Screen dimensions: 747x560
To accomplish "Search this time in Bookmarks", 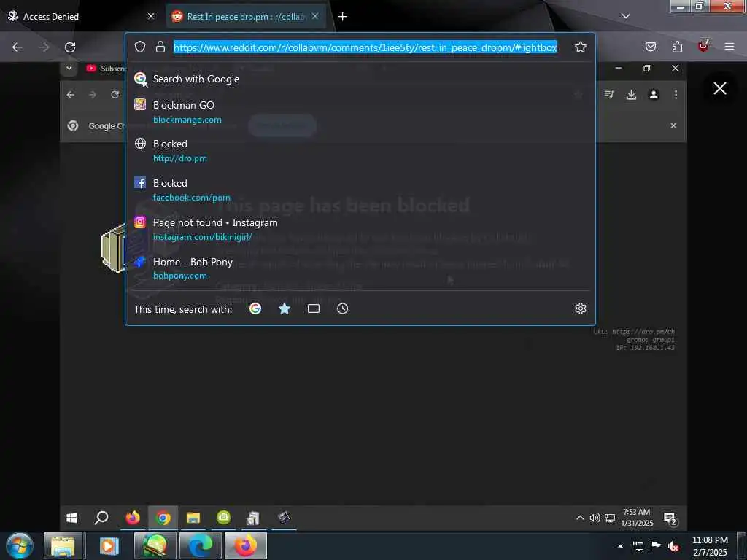I will pos(285,308).
